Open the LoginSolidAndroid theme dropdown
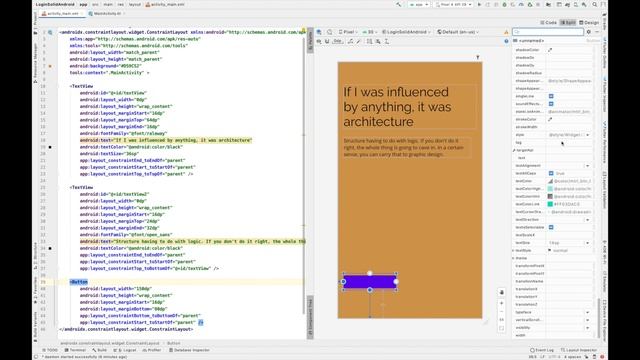 coord(406,32)
